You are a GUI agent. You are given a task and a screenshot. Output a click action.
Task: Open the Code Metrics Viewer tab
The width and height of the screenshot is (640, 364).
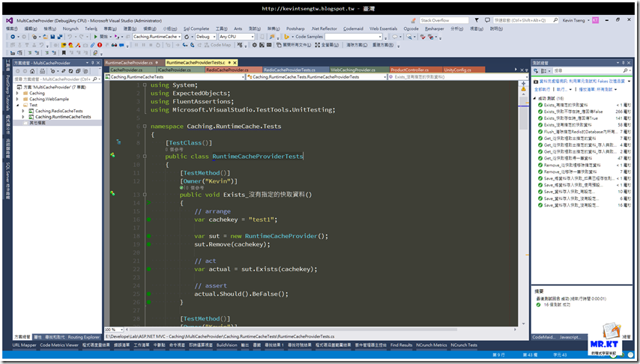[58, 345]
